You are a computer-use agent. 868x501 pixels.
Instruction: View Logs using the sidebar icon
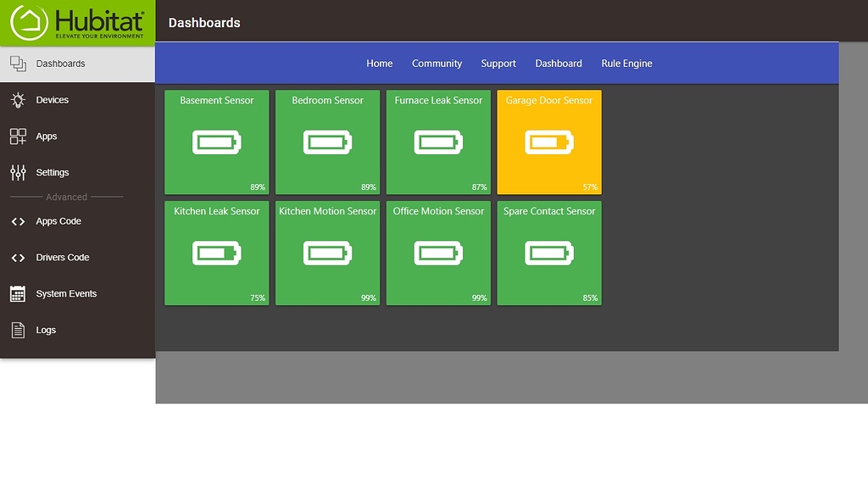[16, 330]
